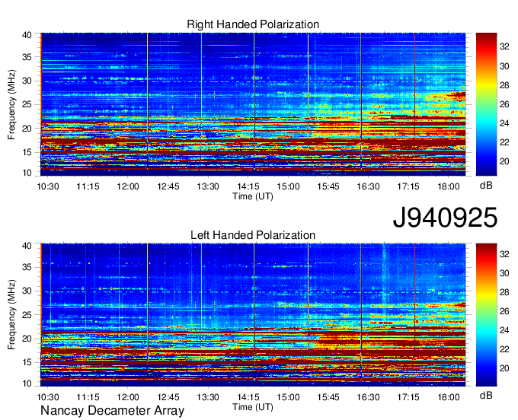Click the Right Handed panel's dB color bar

pos(486,104)
